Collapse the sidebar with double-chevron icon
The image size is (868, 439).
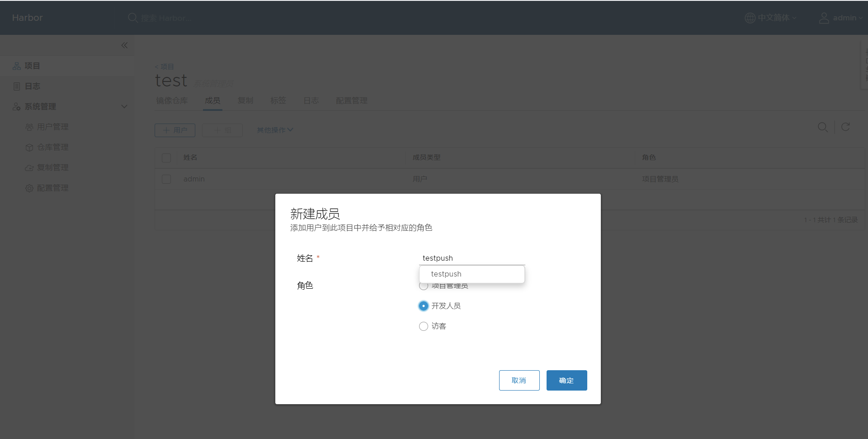coord(124,45)
